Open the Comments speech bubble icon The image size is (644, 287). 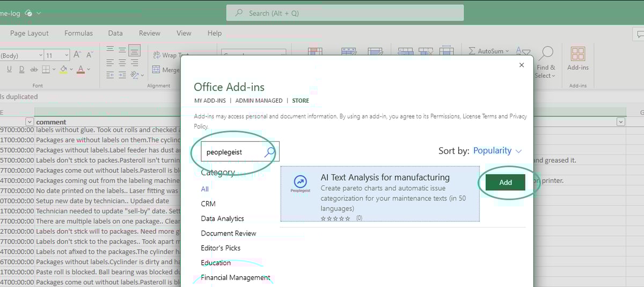pos(640,33)
